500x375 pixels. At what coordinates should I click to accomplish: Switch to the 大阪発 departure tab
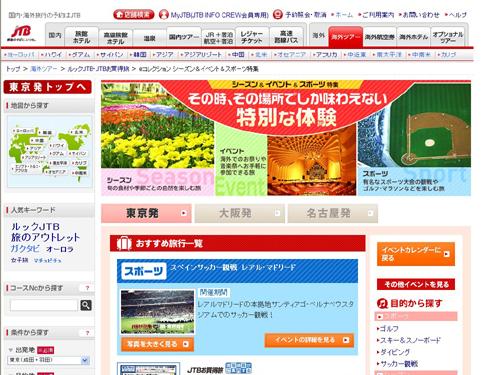click(239, 213)
